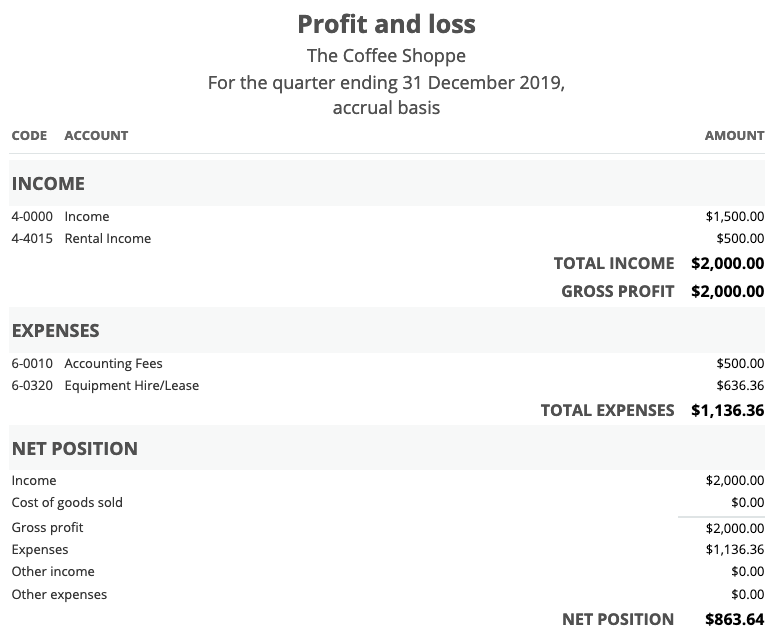Click the Total Income value $2,000.00
Screen dimensions: 782x639
[x=728, y=263]
